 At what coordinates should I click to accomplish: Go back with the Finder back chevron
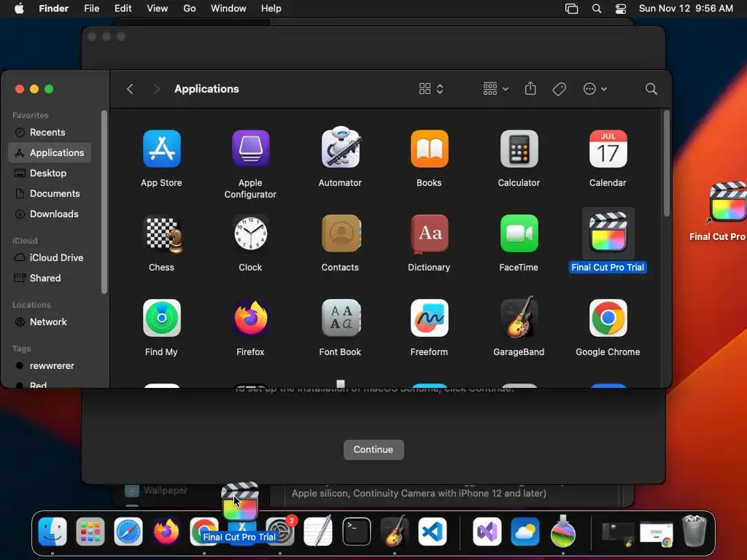pyautogui.click(x=130, y=89)
